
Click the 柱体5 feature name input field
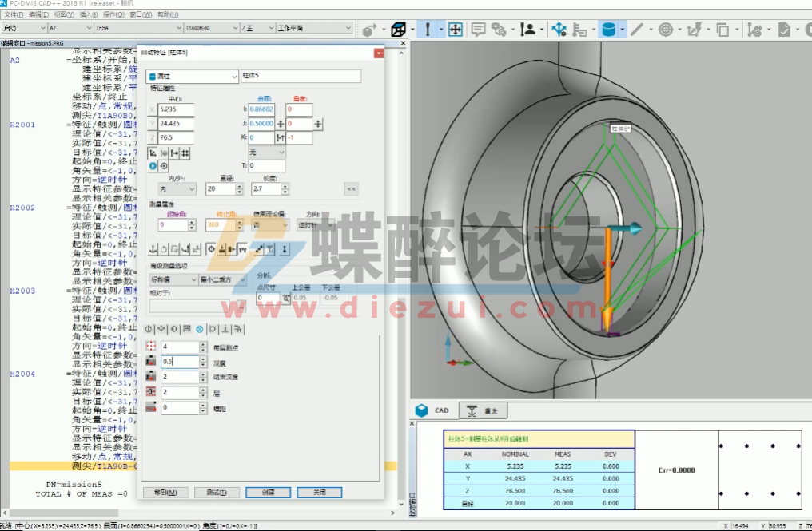coord(301,77)
